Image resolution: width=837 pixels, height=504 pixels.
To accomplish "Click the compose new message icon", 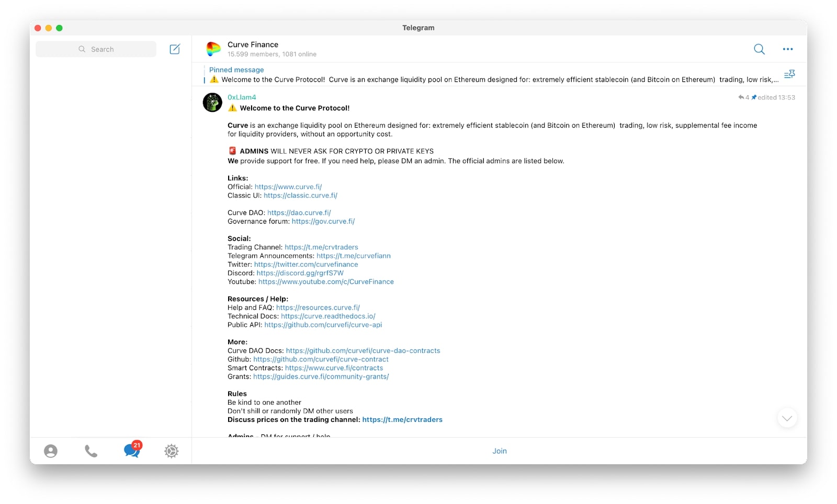I will [175, 49].
